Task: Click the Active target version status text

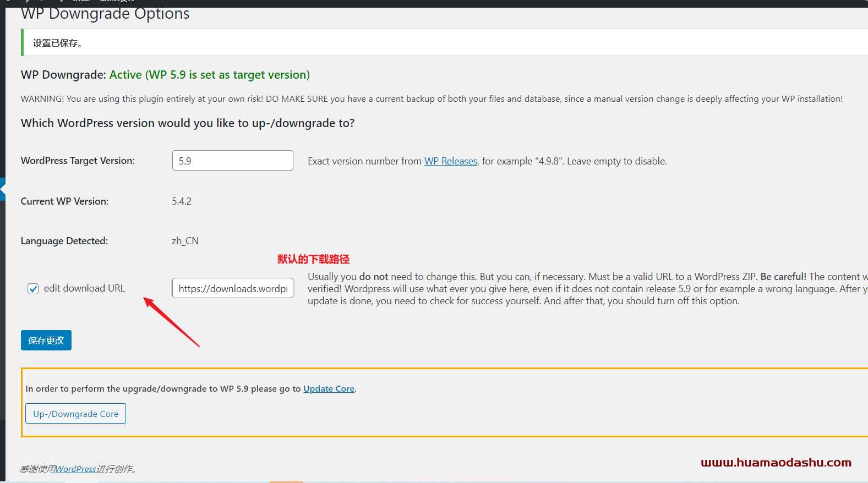Action: [210, 75]
